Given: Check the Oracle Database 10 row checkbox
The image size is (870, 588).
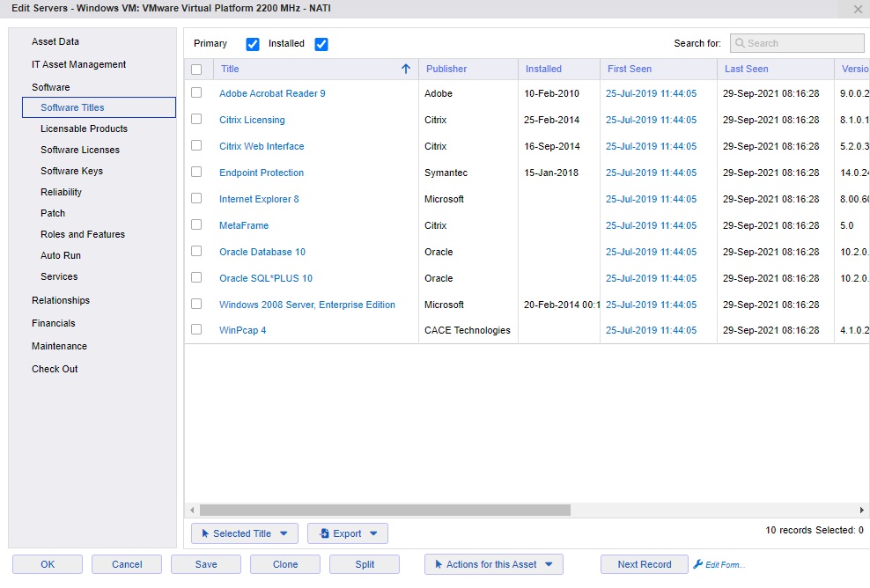Looking at the screenshot, I should (196, 251).
